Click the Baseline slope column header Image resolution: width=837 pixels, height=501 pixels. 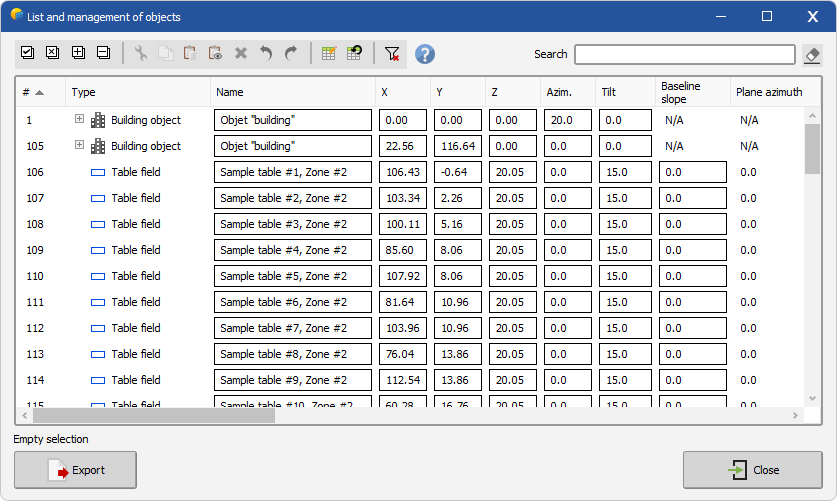[x=692, y=92]
